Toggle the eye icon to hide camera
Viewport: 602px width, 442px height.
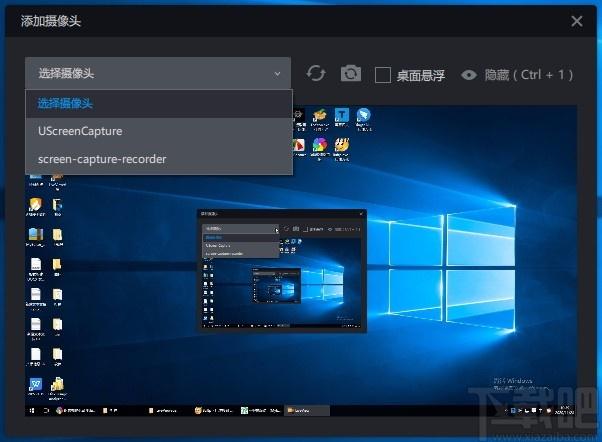click(469, 75)
